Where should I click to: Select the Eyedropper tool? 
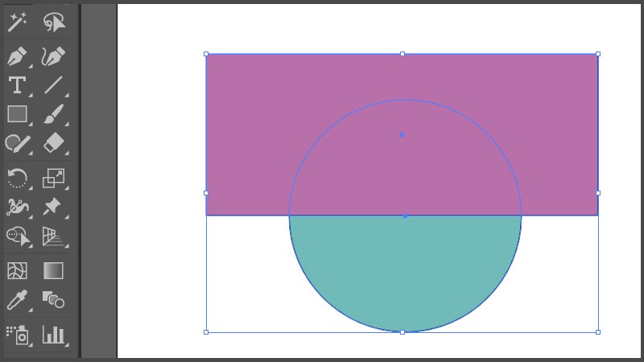coord(17,300)
